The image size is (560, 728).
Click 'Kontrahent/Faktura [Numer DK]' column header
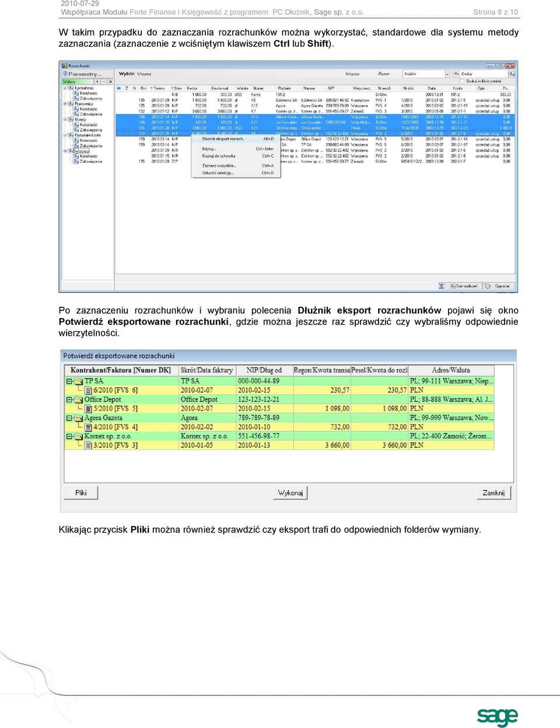pos(121,370)
